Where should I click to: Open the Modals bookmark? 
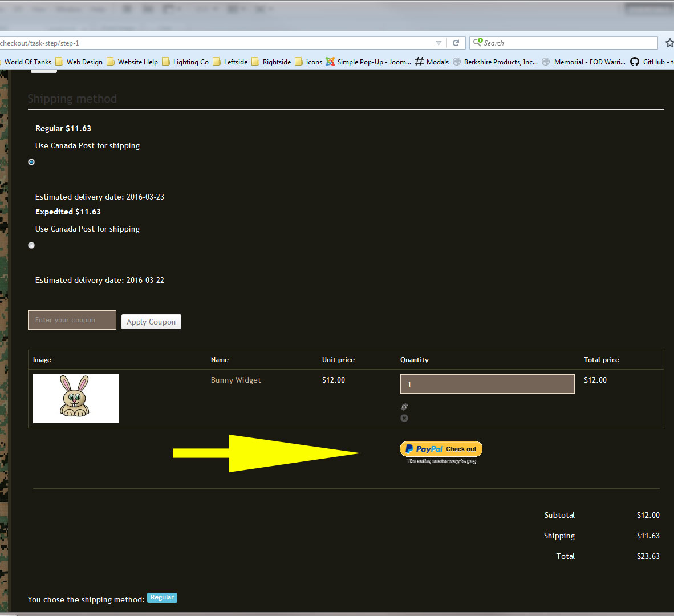[432, 62]
